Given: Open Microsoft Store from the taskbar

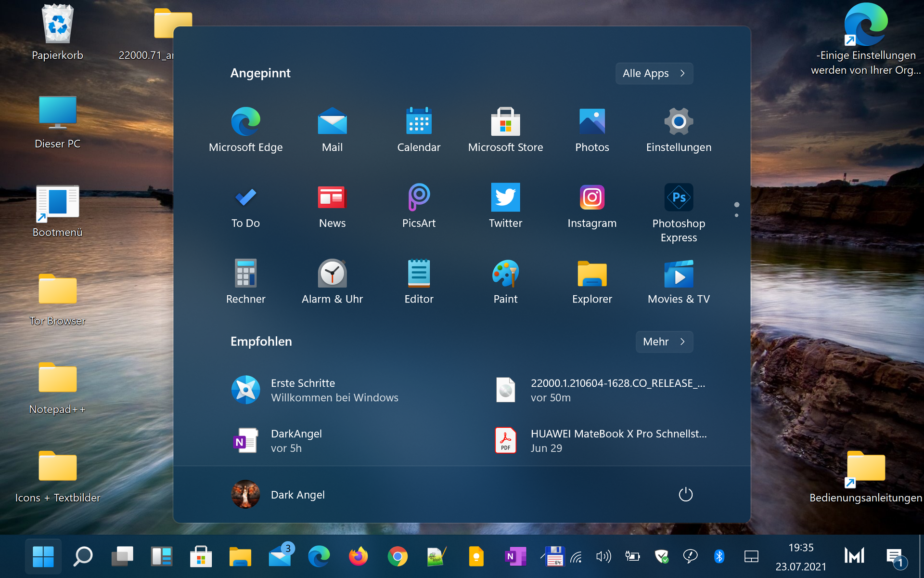Looking at the screenshot, I should click(201, 557).
